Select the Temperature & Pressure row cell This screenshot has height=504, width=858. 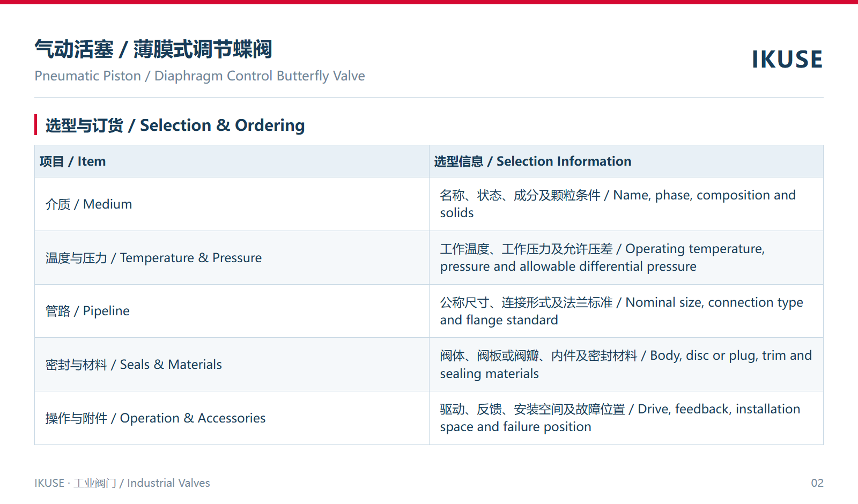tap(232, 258)
